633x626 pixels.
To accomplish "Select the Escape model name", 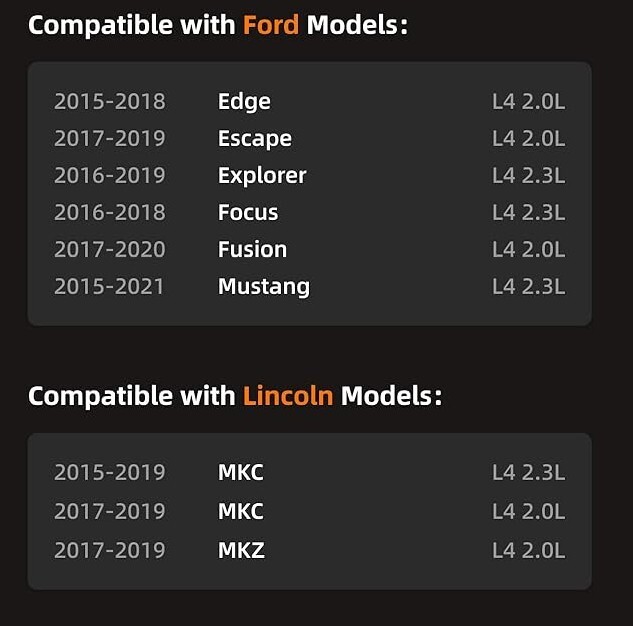I will [255, 138].
